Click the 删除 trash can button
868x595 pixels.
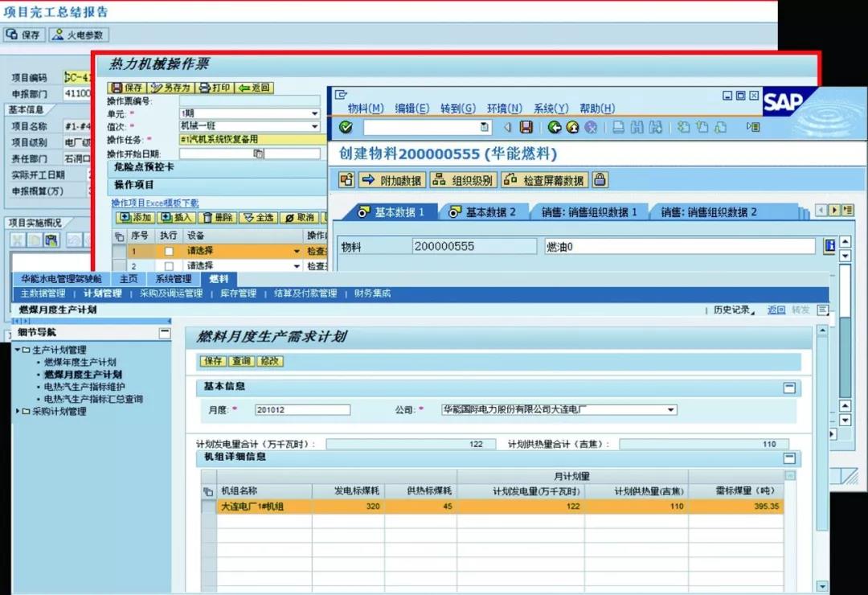pyautogui.click(x=217, y=218)
